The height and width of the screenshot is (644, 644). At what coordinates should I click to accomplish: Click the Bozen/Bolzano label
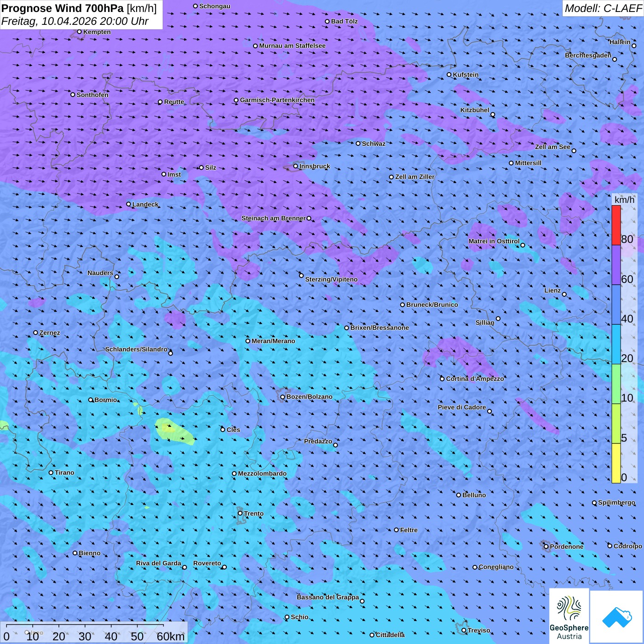click(309, 397)
